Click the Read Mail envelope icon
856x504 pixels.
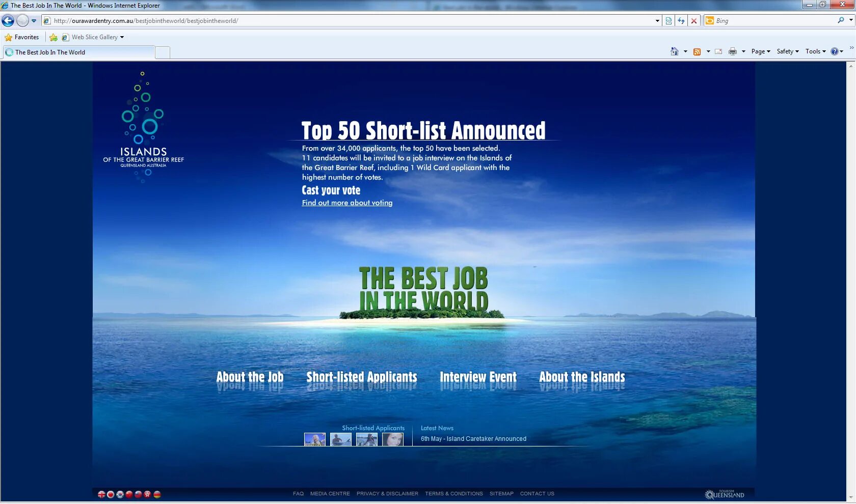pos(718,51)
